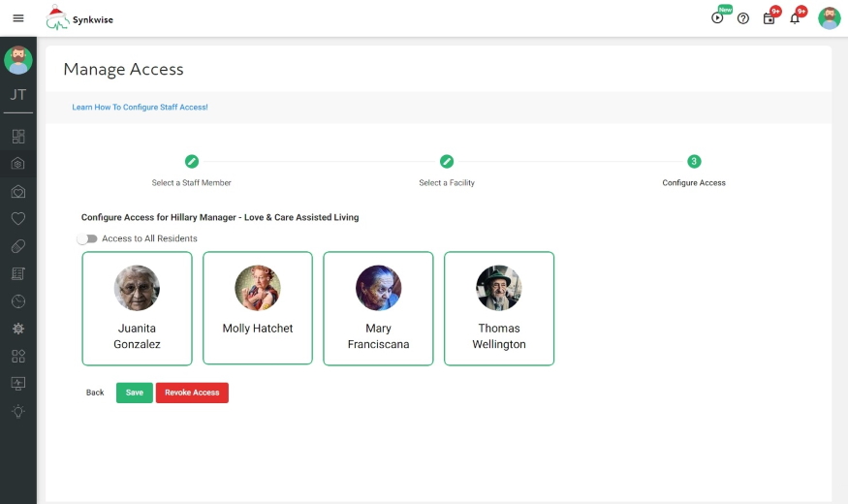The image size is (848, 504).
Task: Click the red Revoke Access button
Action: click(192, 393)
